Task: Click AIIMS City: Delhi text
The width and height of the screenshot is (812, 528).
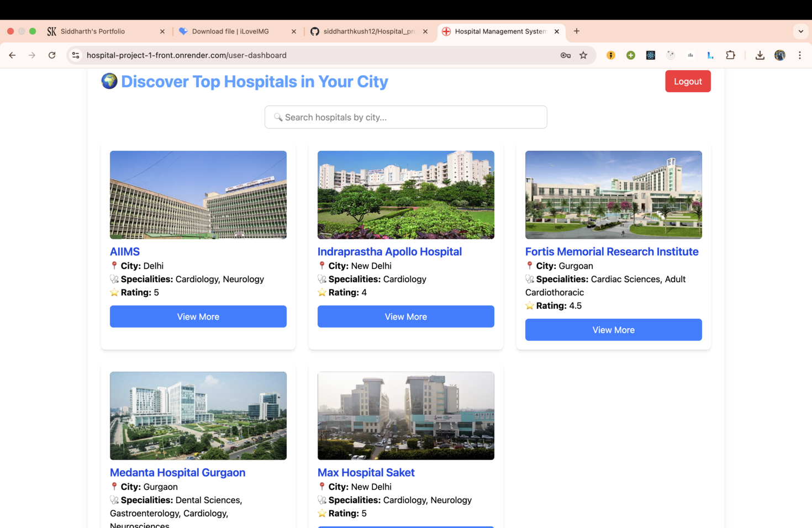Action: point(142,266)
